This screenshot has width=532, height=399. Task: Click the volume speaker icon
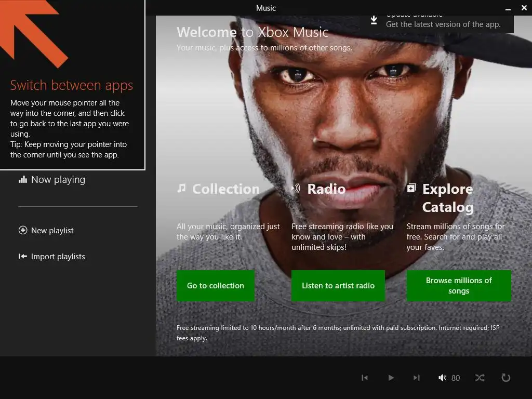(x=443, y=378)
